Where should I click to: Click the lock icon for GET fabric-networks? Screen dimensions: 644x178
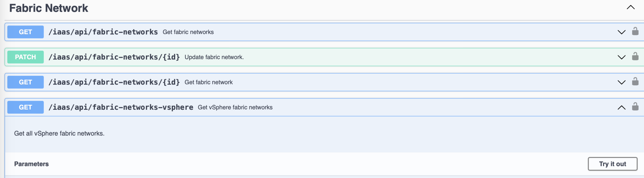635,31
